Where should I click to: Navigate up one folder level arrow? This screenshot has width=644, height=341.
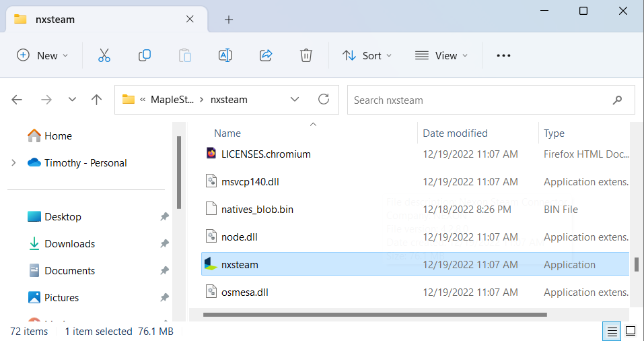(x=96, y=100)
